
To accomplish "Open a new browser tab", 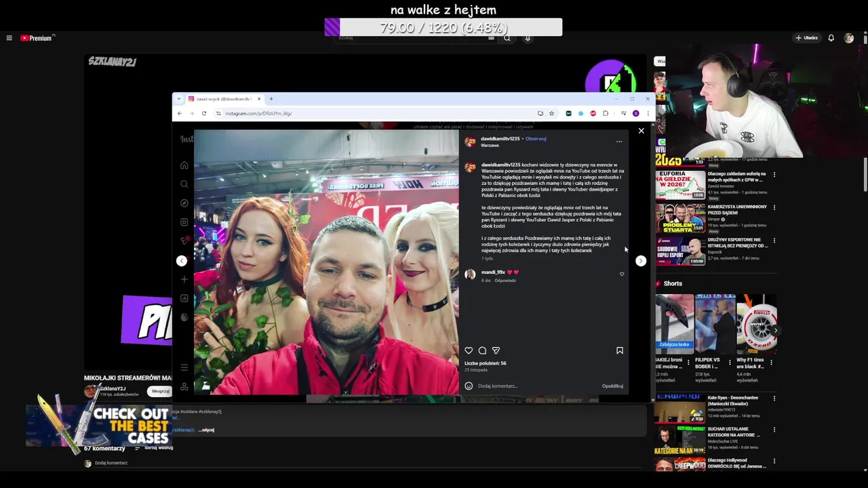I will pyautogui.click(x=271, y=99).
